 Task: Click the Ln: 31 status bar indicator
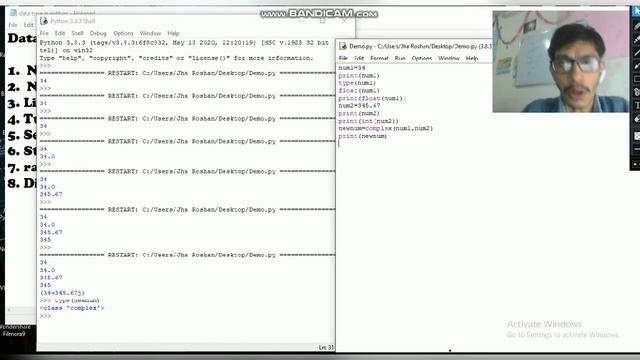click(326, 347)
